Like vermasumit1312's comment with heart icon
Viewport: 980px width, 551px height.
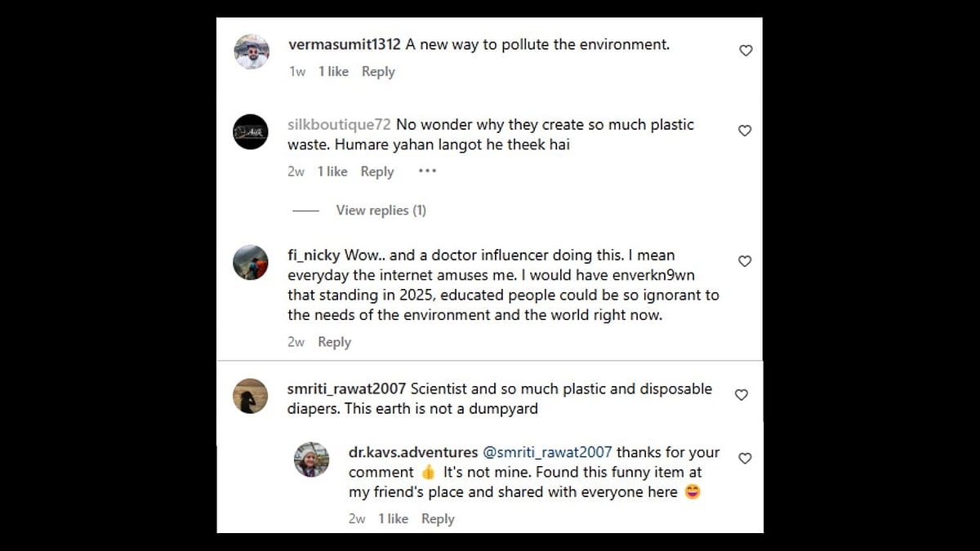tap(746, 51)
